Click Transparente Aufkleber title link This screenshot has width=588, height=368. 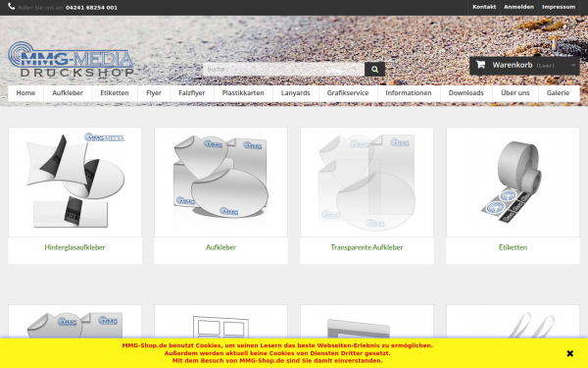367,247
